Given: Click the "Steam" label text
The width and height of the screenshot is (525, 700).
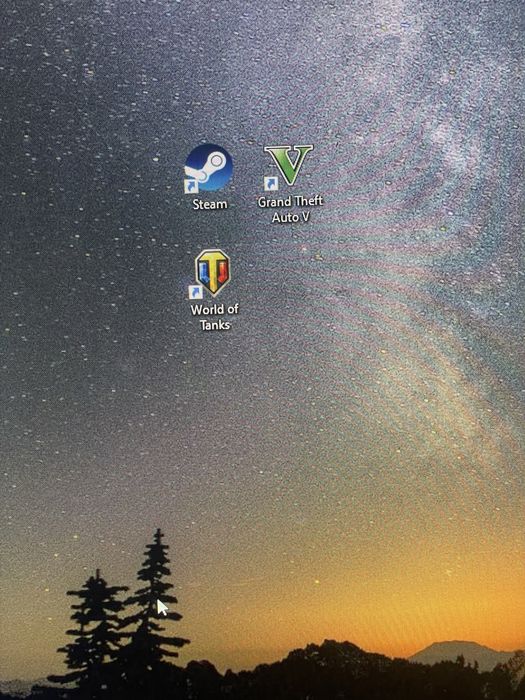Looking at the screenshot, I should 210,204.
